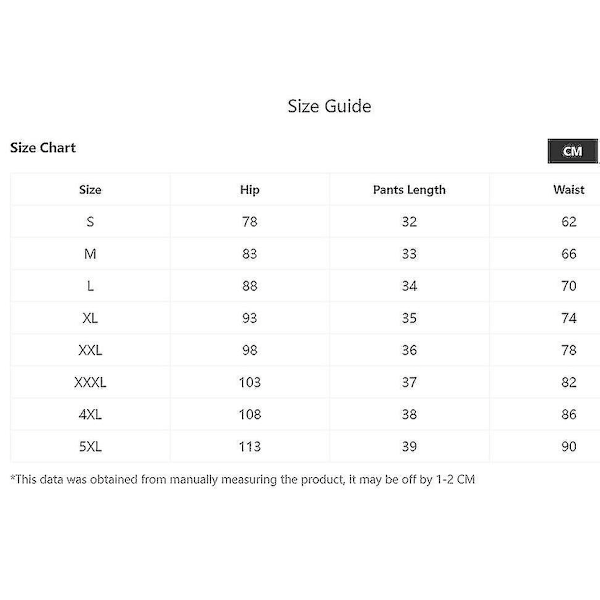
Task: Select hip value 113 in the last row
Action: click(250, 447)
